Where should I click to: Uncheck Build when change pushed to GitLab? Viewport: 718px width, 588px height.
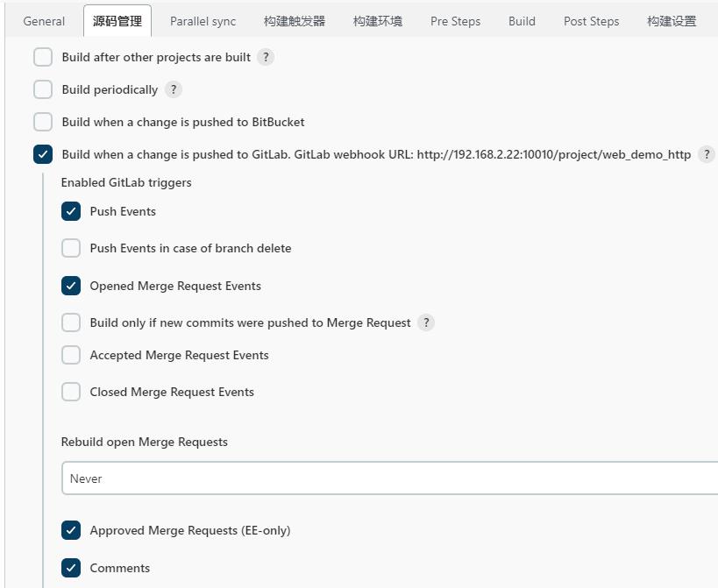tap(43, 154)
